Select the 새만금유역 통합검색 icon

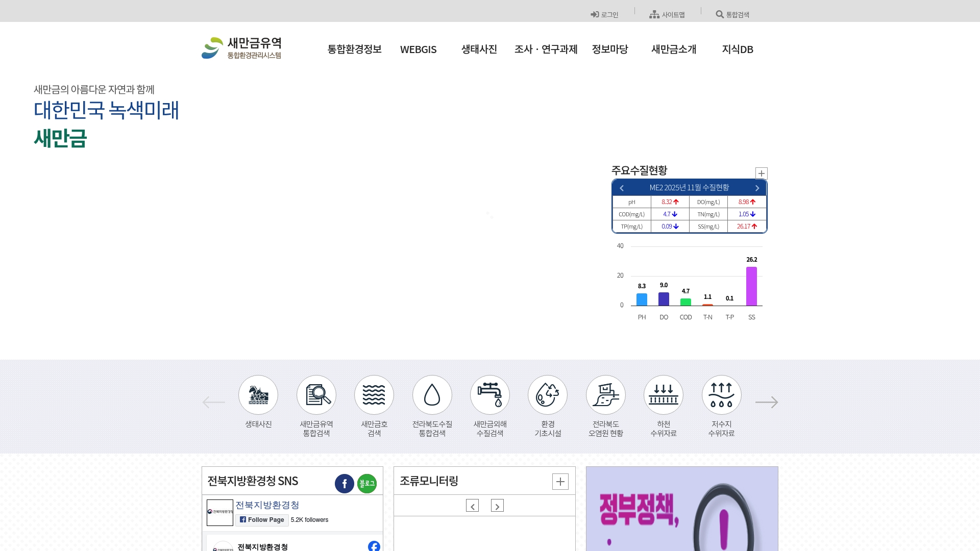(316, 395)
